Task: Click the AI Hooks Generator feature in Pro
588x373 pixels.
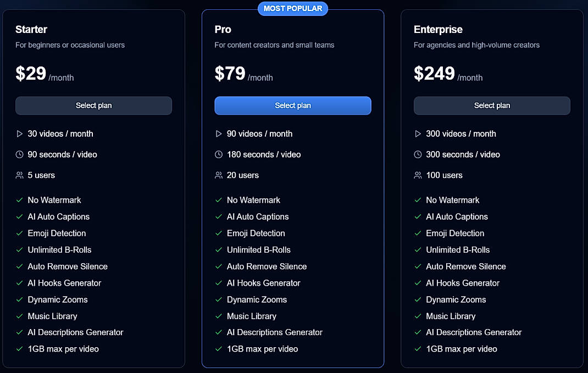Action: click(x=263, y=283)
